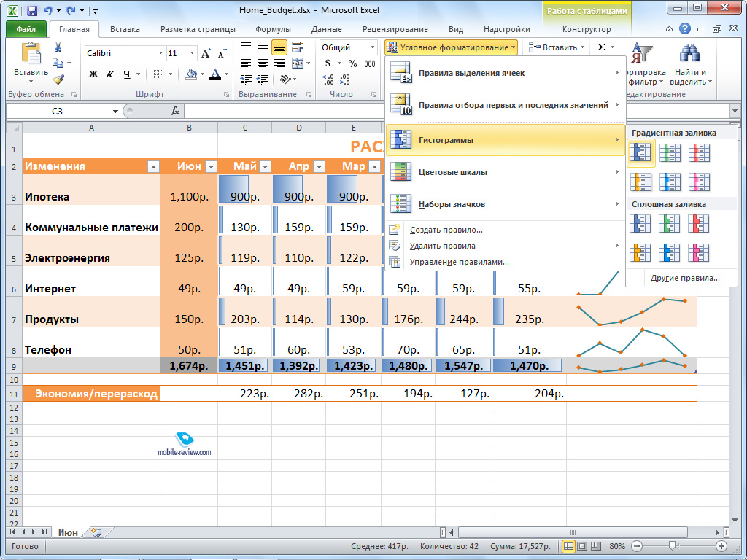Select the Format Painter brush icon
The image size is (747, 560).
click(x=58, y=79)
